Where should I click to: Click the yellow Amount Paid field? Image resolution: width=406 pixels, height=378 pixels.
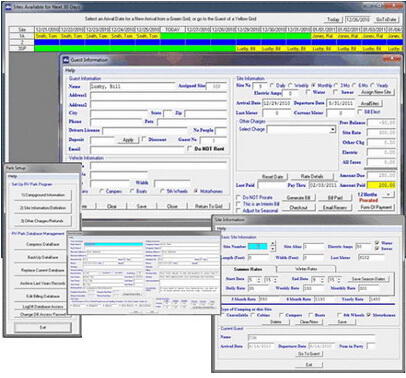381,185
